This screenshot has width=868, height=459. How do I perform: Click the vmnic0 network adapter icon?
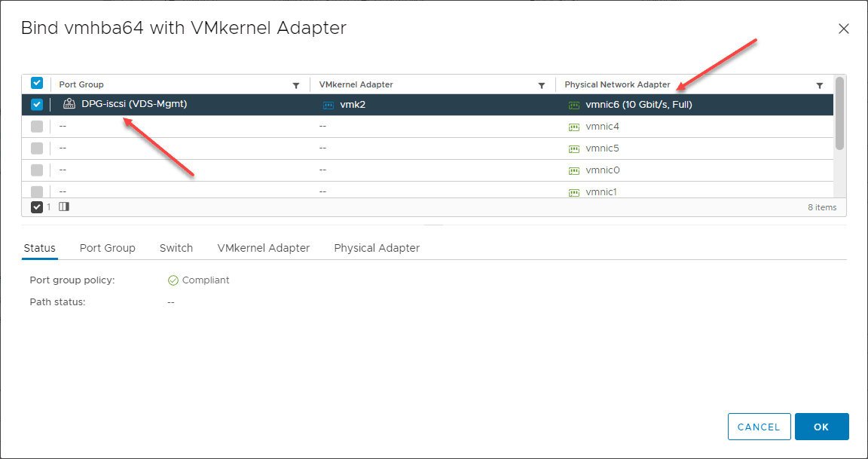(573, 170)
